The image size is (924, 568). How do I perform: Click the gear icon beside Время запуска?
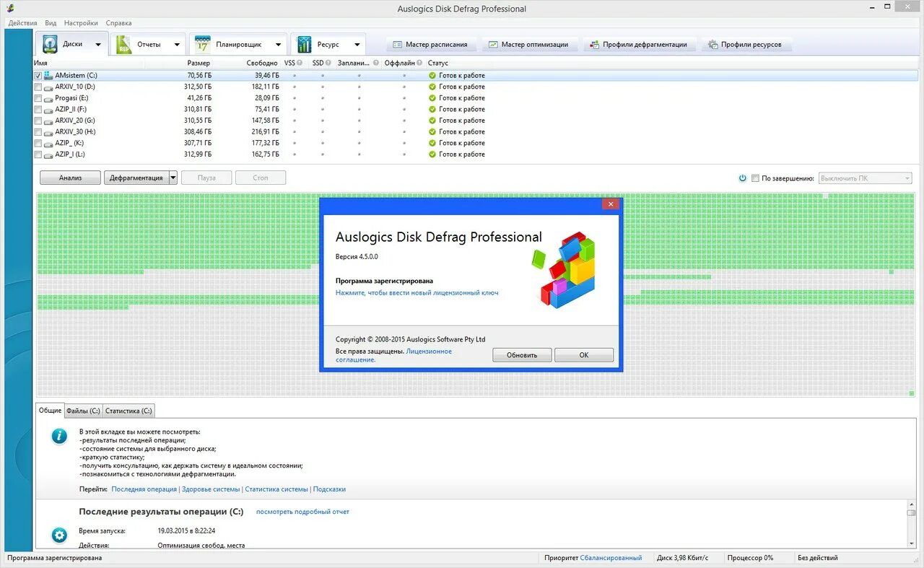59,535
